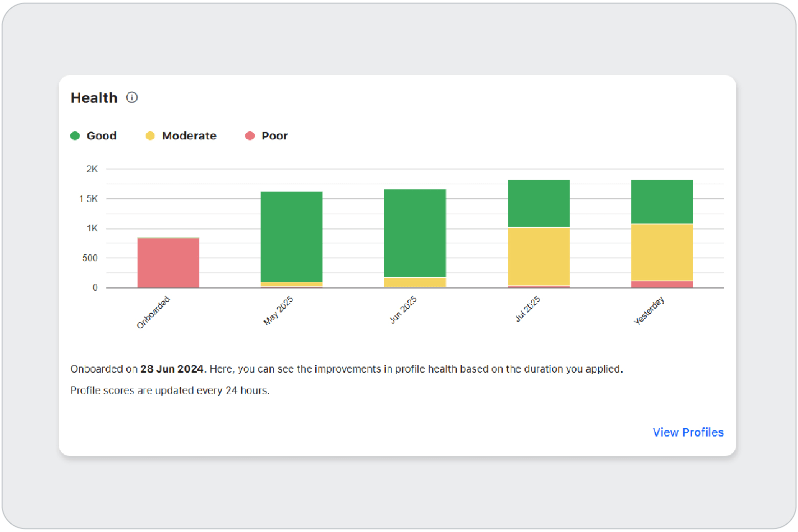The width and height of the screenshot is (798, 532).
Task: Click the Onboarded x-axis label
Action: click(153, 312)
